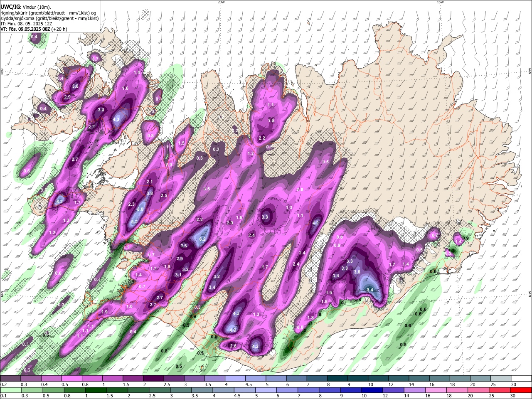Viewport: 532px width, 399px height.
Task: Select the 2.5 value label on the map
Action: (x=164, y=195)
